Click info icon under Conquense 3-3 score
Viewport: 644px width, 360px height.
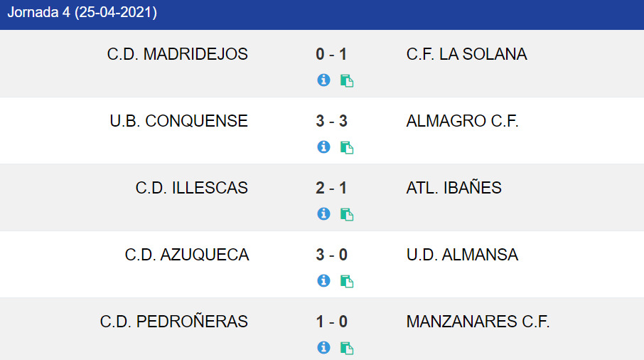pos(323,147)
